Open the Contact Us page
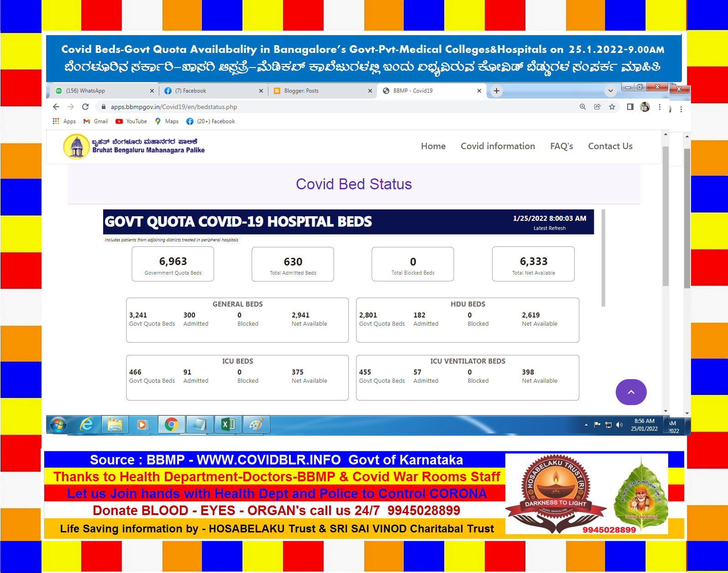Viewport: 728px width, 573px height. click(610, 146)
